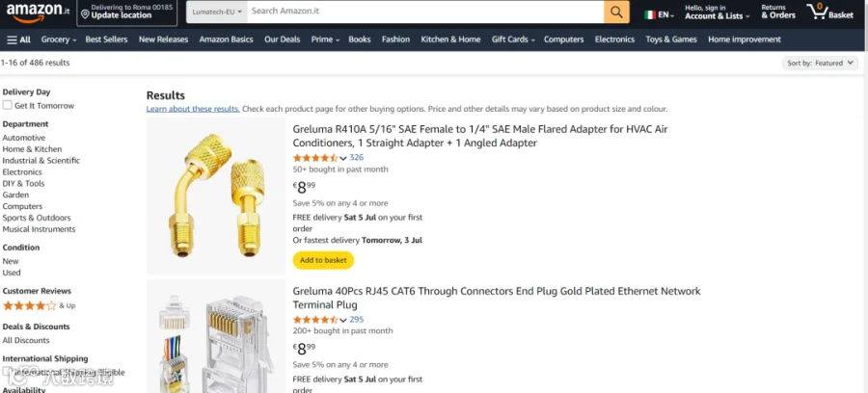Add the HVAC adapter to basket

(x=323, y=260)
